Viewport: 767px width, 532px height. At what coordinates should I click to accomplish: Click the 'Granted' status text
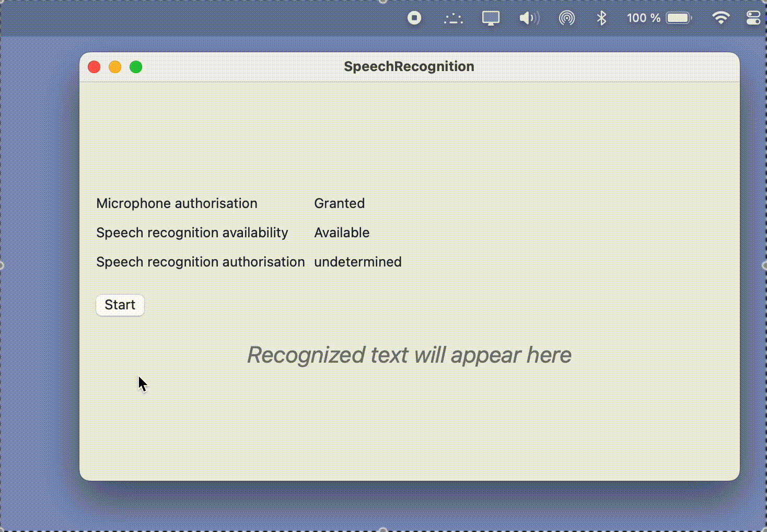tap(339, 203)
